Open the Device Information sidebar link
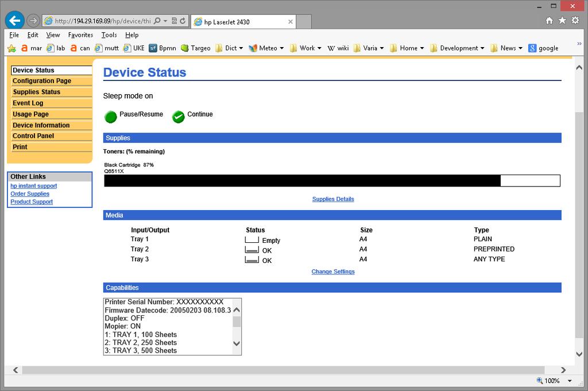The height and width of the screenshot is (391, 588). pyautogui.click(x=51, y=125)
